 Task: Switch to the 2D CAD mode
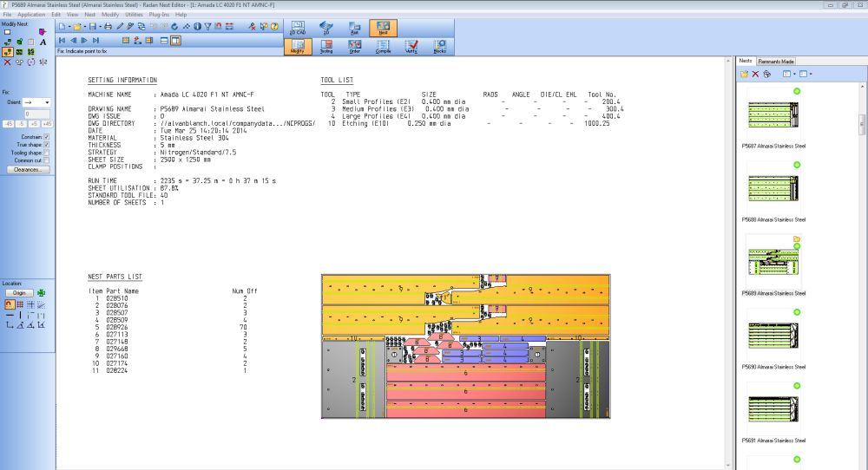click(298, 28)
